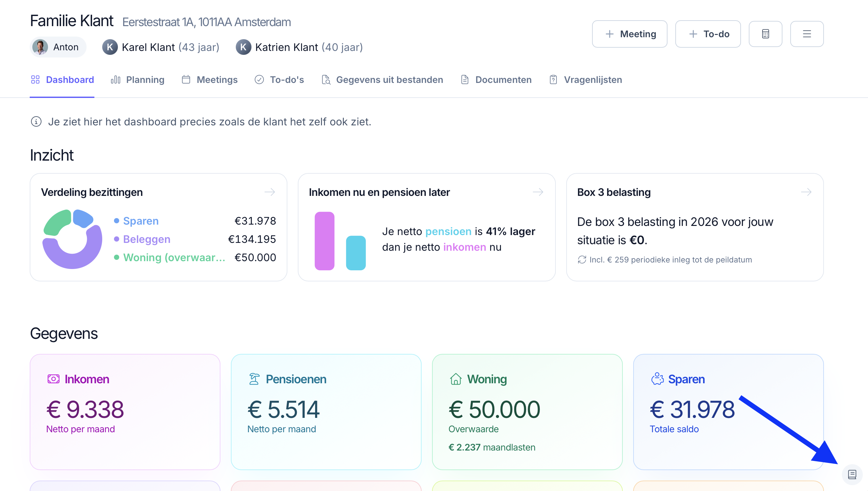Switch to the Dashboard tab
Screen dimensions: 868x491
click(62, 80)
